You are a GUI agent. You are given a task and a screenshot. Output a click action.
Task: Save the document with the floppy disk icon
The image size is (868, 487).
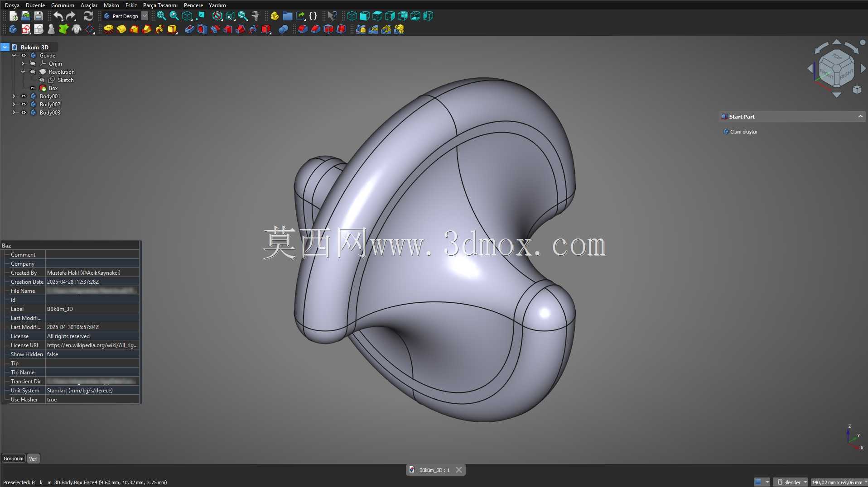[39, 16]
